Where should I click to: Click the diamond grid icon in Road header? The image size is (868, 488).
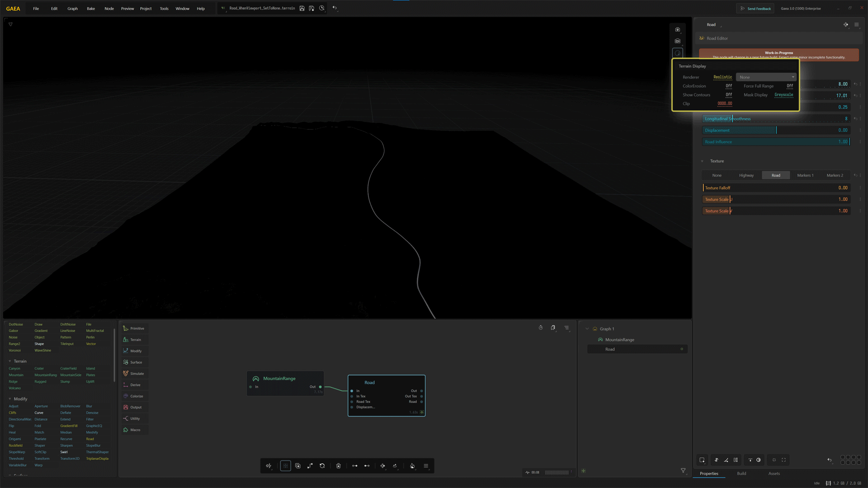[846, 25]
